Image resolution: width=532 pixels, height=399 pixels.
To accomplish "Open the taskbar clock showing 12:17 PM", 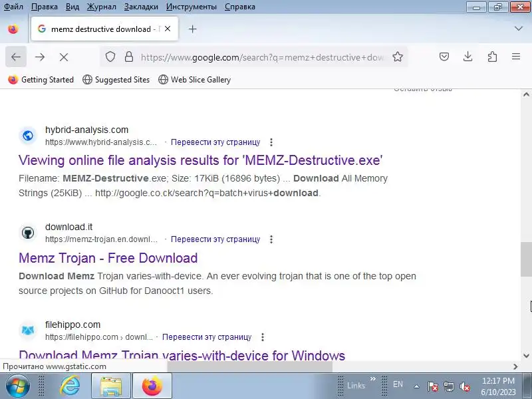I will coord(498,386).
